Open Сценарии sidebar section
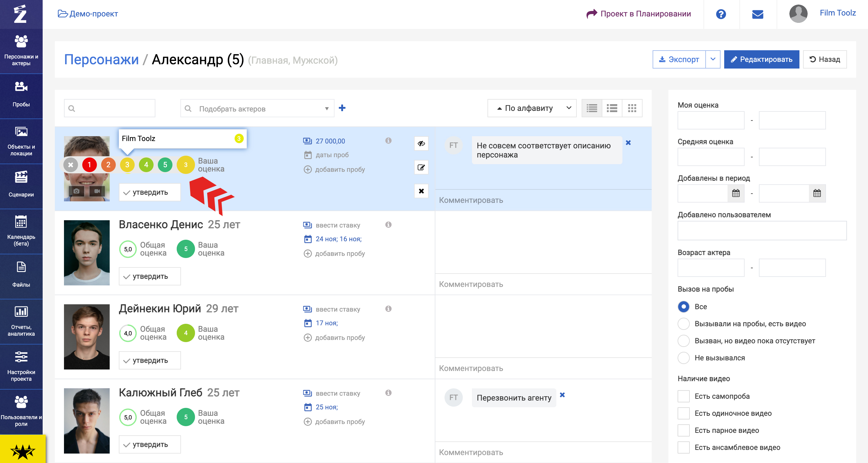This screenshot has height=463, width=868. coord(21,186)
